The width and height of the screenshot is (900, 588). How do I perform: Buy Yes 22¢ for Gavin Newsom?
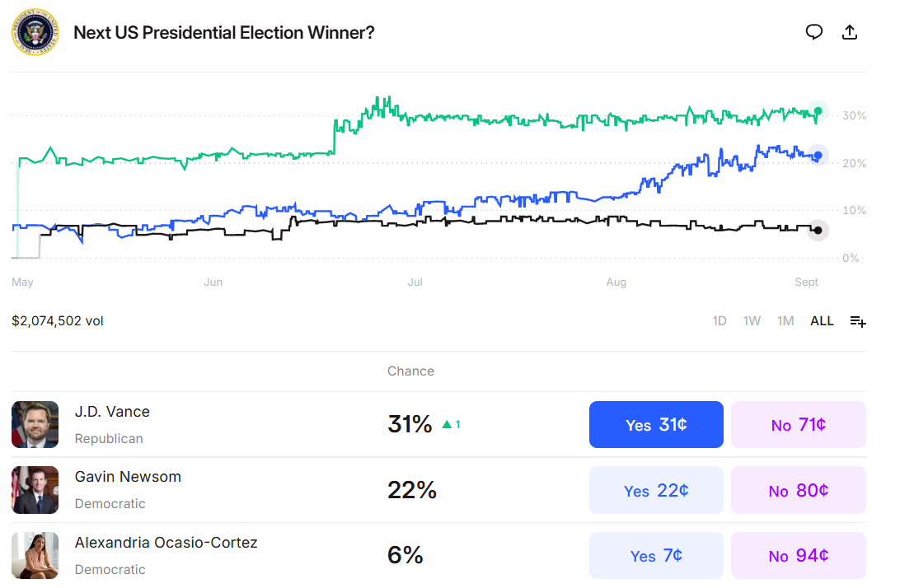pos(656,490)
